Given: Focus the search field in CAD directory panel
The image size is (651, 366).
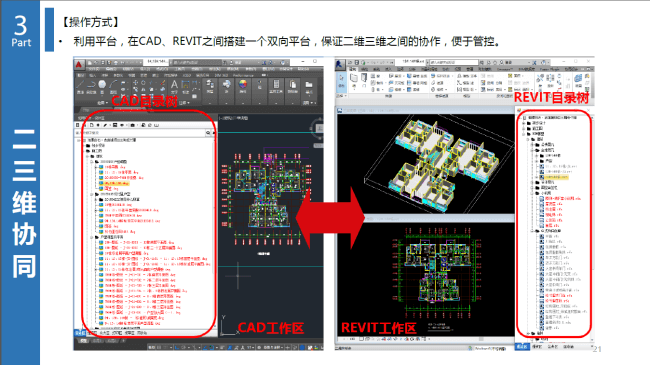Looking at the screenshot, I should tap(140, 133).
